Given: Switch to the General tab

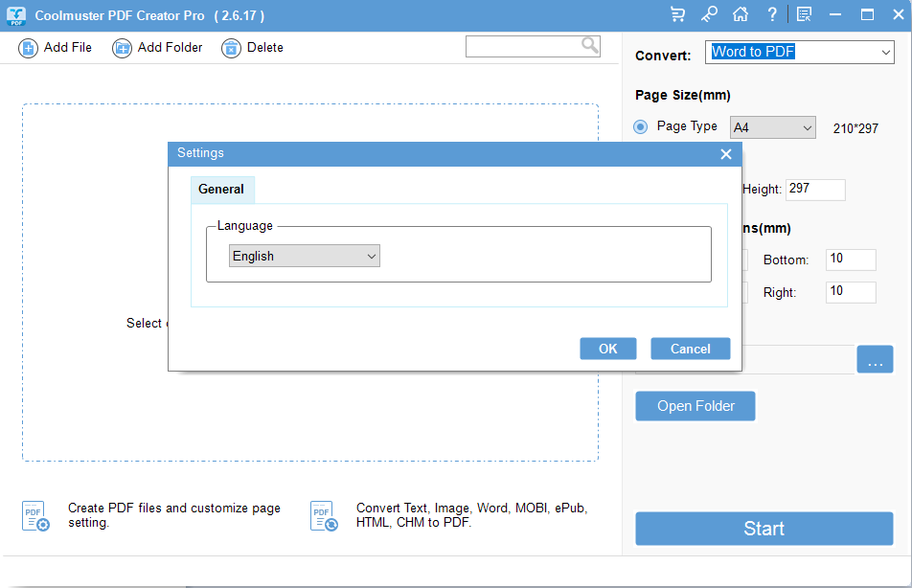Looking at the screenshot, I should coord(222,190).
